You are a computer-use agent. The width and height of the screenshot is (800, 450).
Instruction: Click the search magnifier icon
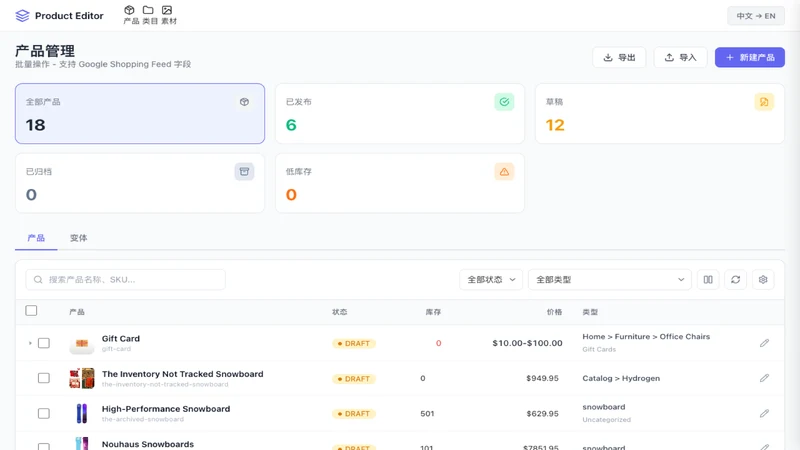[38, 280]
